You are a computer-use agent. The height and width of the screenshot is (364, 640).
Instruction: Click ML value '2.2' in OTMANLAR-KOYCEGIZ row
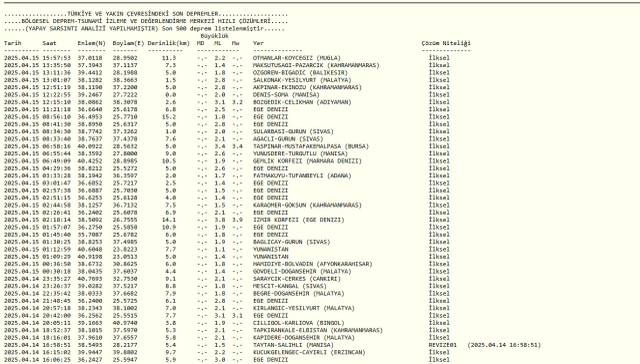(x=220, y=58)
